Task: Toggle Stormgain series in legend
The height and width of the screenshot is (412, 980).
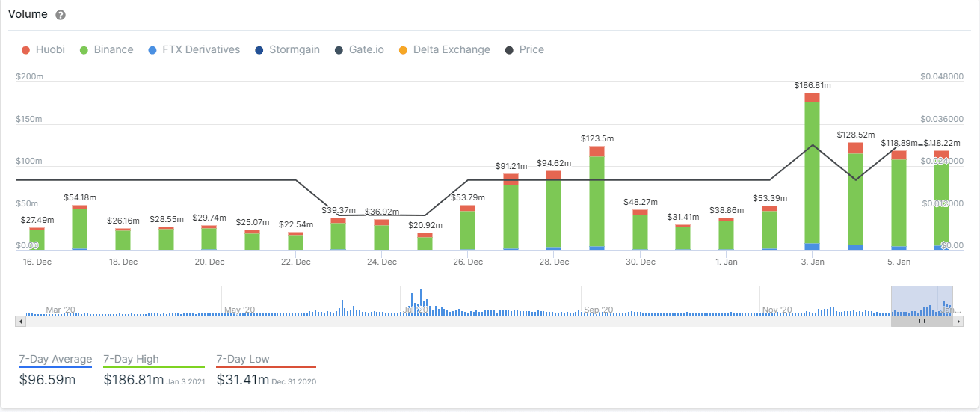Action: point(287,50)
